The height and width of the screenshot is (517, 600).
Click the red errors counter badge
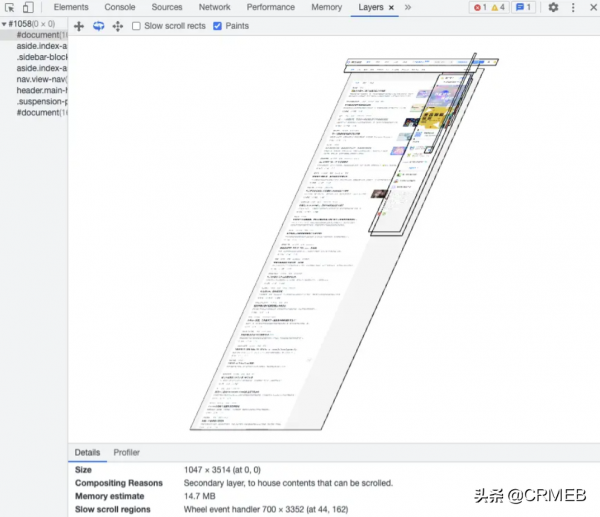tap(482, 8)
